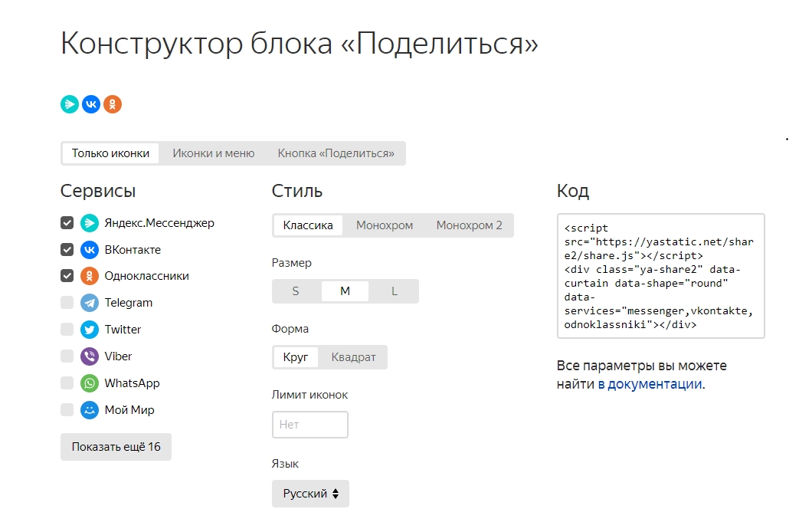Select the Квадрат shape option
Image resolution: width=812 pixels, height=532 pixels.
[353, 357]
